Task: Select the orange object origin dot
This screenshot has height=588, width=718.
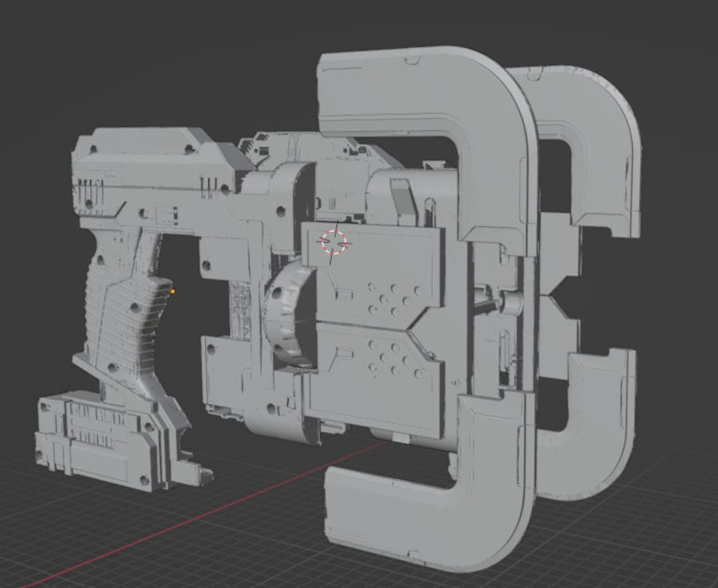Action: pos(174,291)
